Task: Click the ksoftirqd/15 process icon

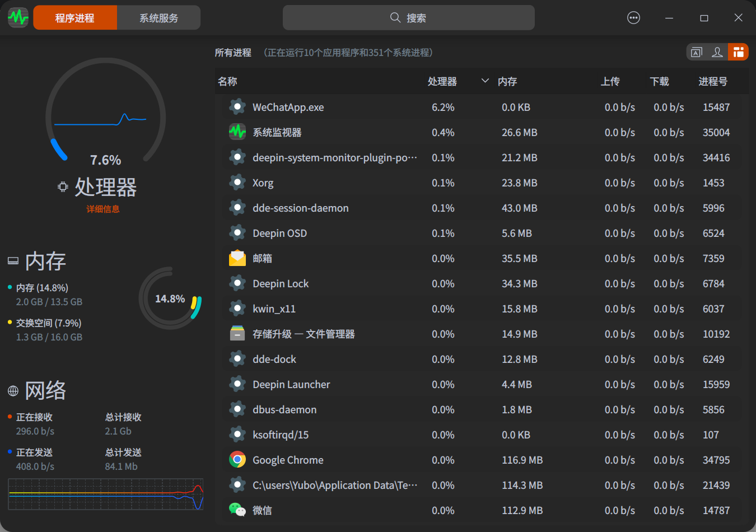Action: pyautogui.click(x=237, y=435)
